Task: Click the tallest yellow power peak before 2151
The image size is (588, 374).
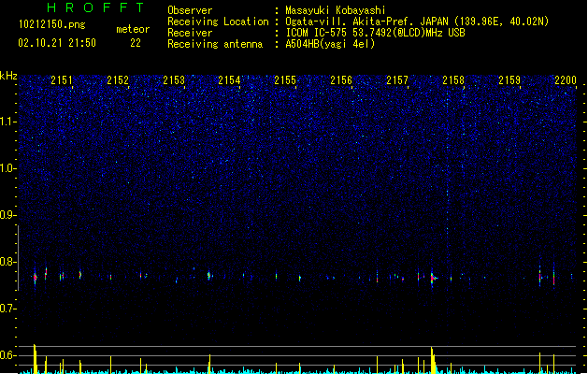Action: click(x=35, y=359)
